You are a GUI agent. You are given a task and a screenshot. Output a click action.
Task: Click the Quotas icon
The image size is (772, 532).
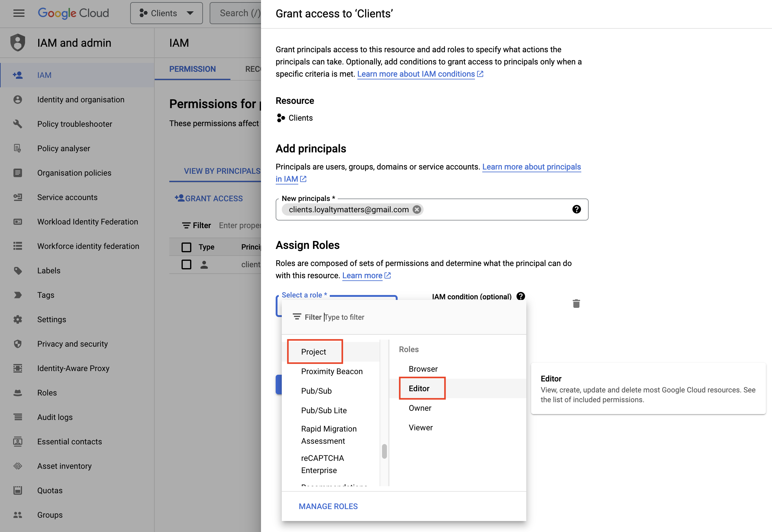point(18,490)
